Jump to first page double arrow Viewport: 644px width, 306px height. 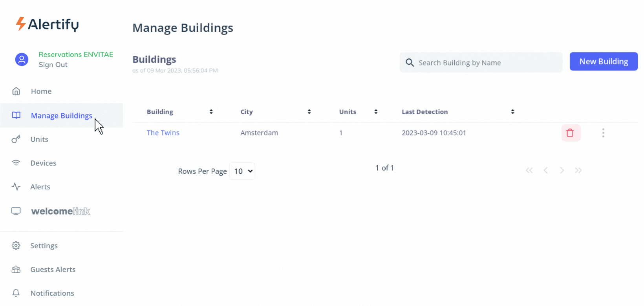click(x=529, y=170)
